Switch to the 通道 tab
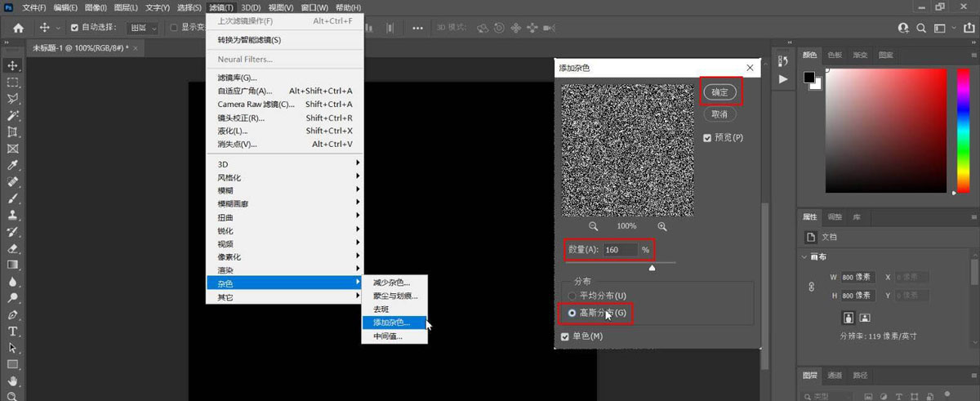 pyautogui.click(x=835, y=376)
